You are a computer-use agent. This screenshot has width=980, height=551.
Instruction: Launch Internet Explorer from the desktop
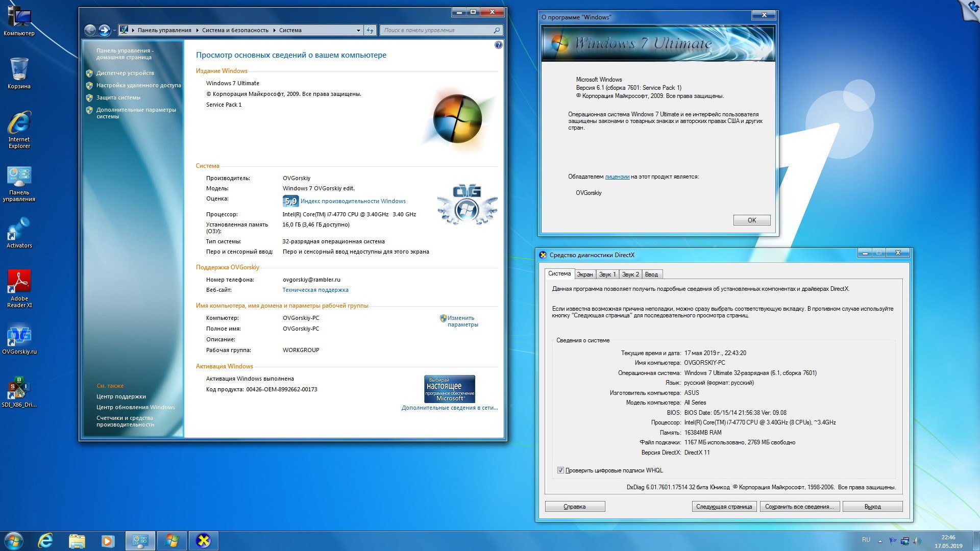coord(19,130)
